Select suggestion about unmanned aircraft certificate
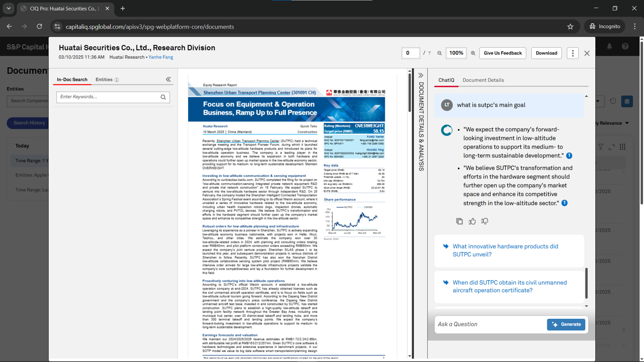The height and width of the screenshot is (362, 644). 510,287
